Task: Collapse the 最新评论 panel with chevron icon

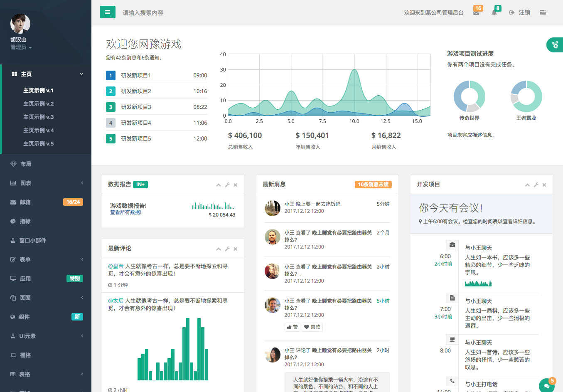Action: pyautogui.click(x=219, y=249)
